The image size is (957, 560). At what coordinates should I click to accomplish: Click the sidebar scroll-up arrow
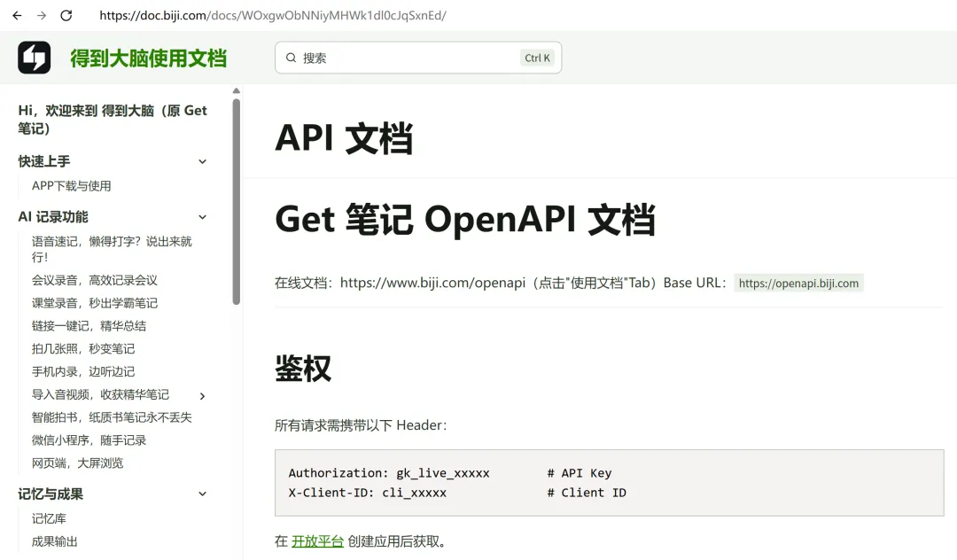point(237,91)
